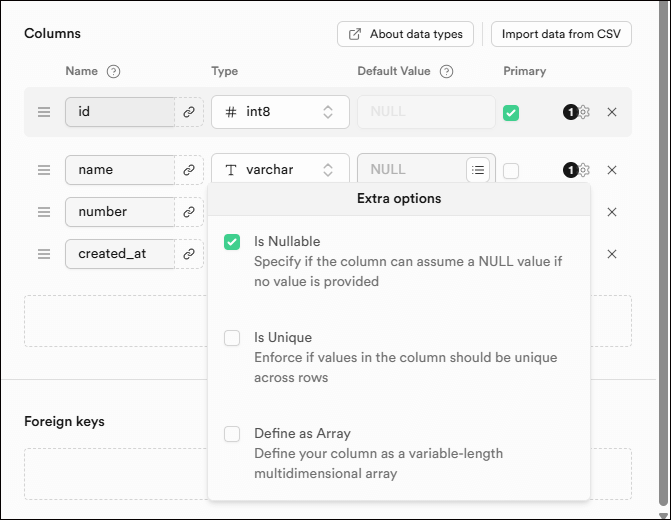Click the Default Value help icon
The height and width of the screenshot is (520, 671).
coord(446,72)
